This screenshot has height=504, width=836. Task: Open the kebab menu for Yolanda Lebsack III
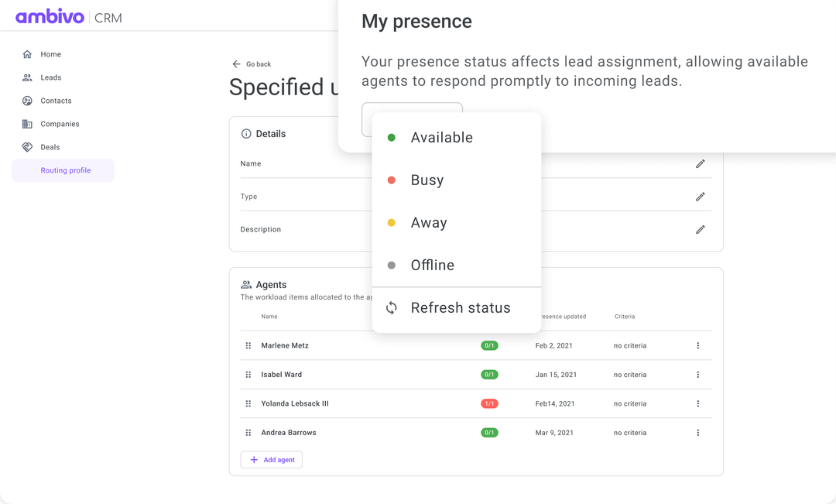coord(697,403)
